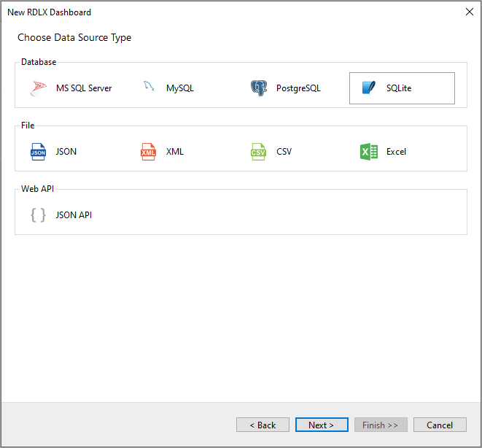
Task: Click the JSON API label
Action: (74, 215)
